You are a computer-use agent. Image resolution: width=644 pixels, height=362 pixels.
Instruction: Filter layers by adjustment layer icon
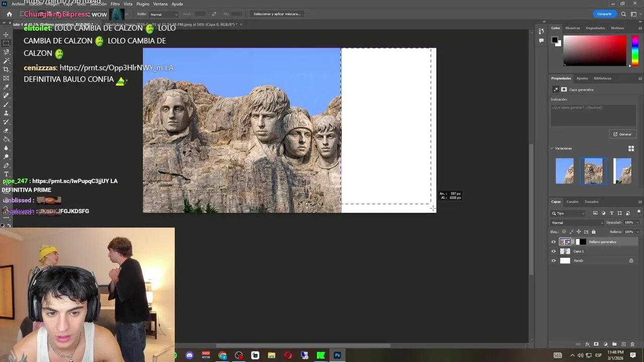coord(603,213)
